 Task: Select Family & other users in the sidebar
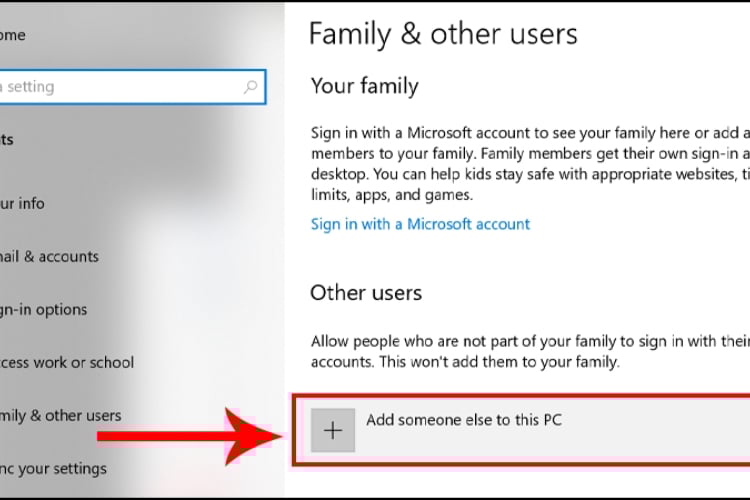point(61,415)
